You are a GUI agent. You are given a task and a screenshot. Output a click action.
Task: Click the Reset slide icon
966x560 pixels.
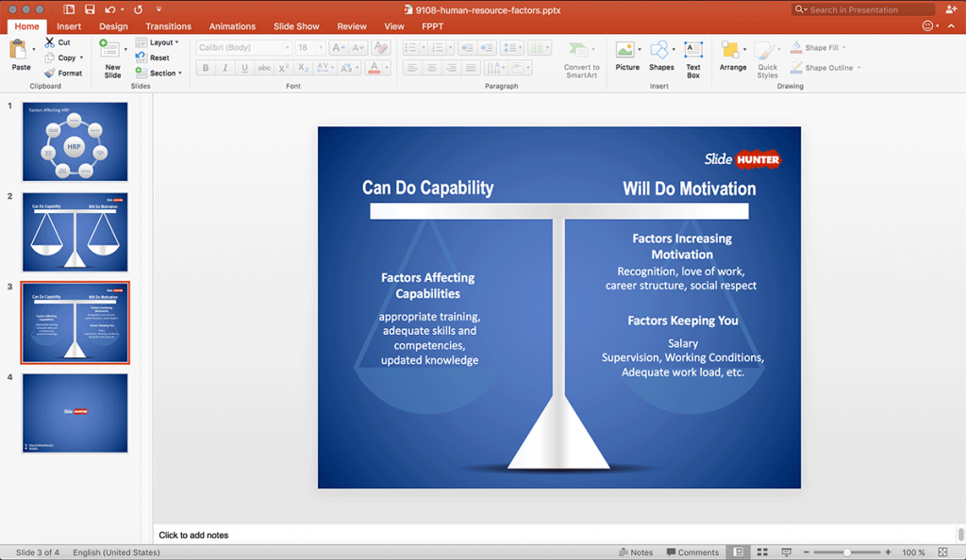point(142,58)
